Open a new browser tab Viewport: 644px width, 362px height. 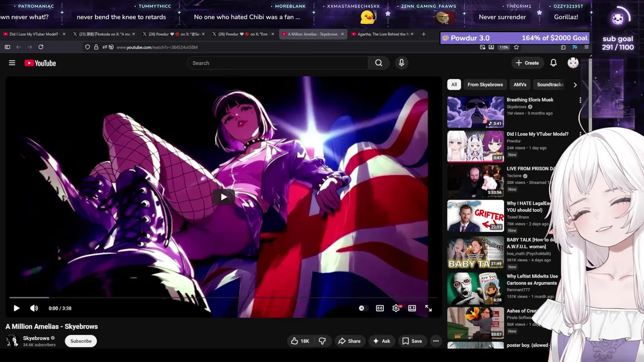(424, 34)
